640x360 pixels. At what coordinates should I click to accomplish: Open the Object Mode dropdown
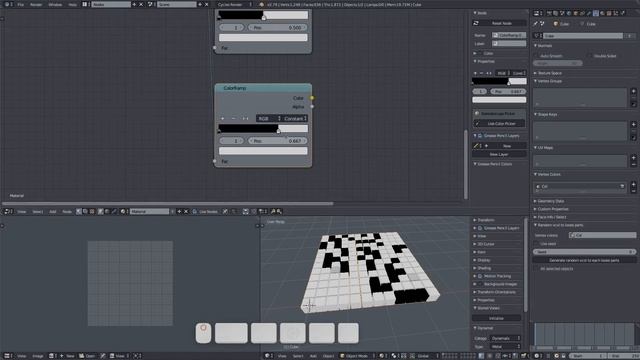[x=357, y=356]
